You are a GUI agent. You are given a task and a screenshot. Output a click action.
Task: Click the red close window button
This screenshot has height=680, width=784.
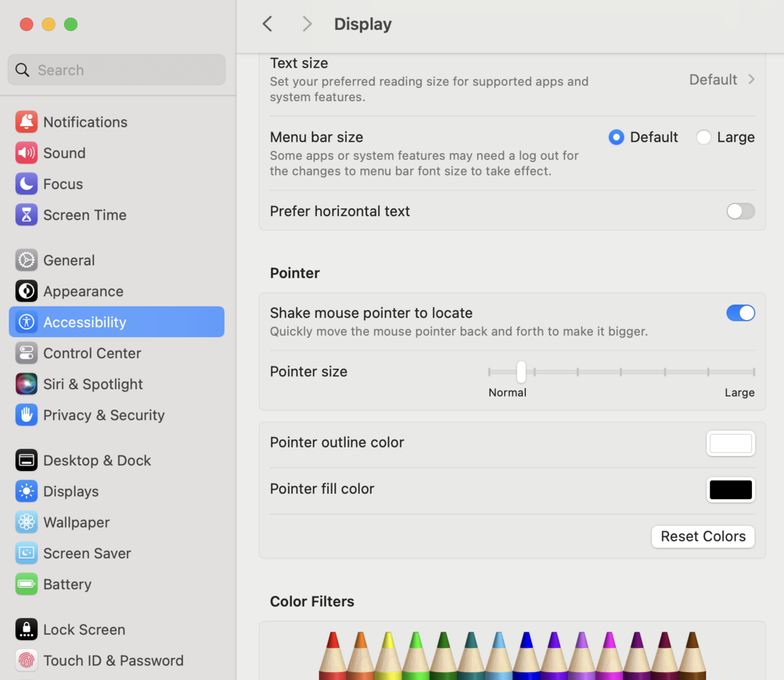pos(27,24)
